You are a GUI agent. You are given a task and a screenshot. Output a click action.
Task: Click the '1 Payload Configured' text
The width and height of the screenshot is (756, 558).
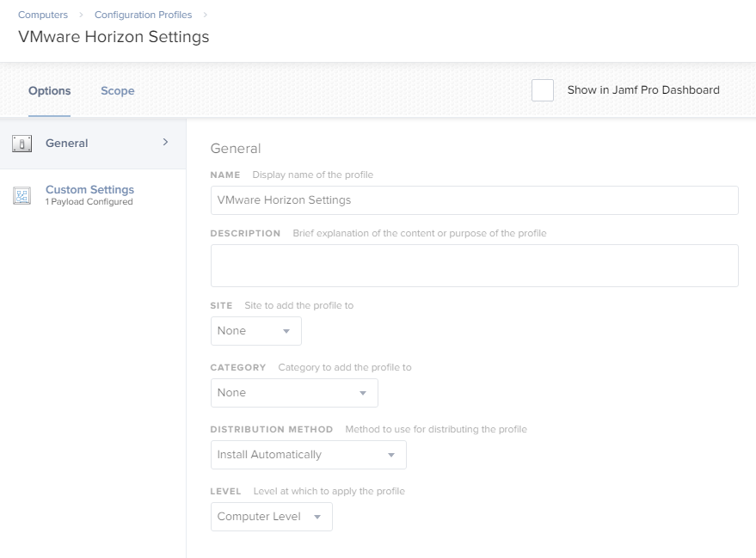[89, 202]
